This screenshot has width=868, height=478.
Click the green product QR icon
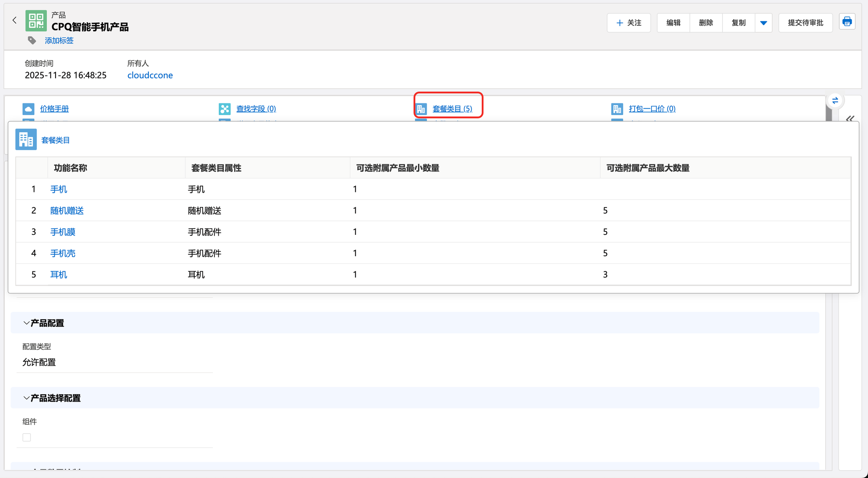pyautogui.click(x=36, y=21)
